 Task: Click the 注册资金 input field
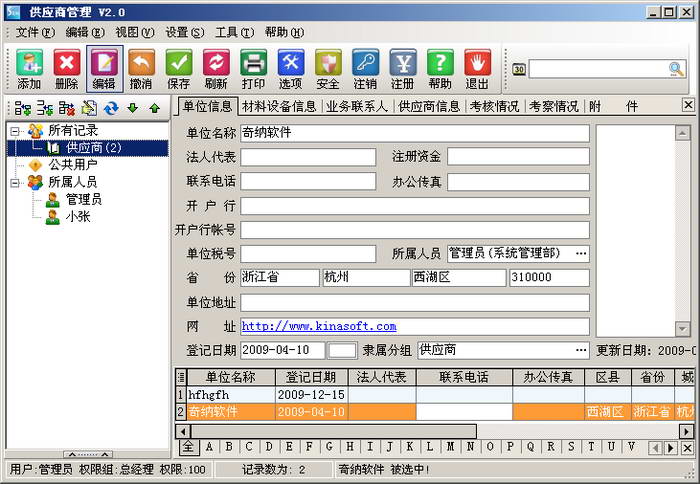518,157
